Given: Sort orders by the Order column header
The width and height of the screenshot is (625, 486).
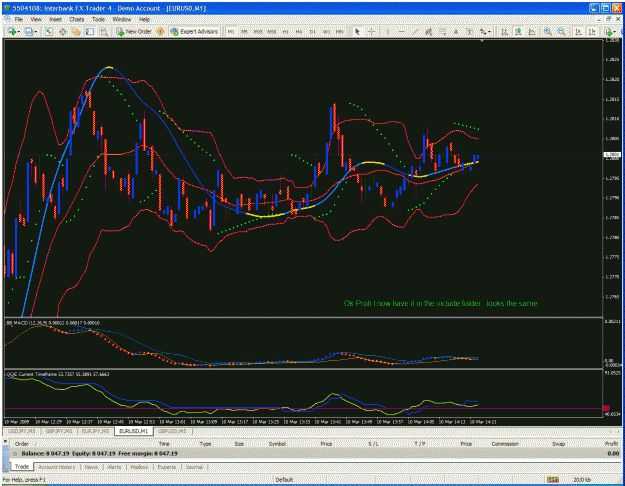Looking at the screenshot, I should (22, 444).
